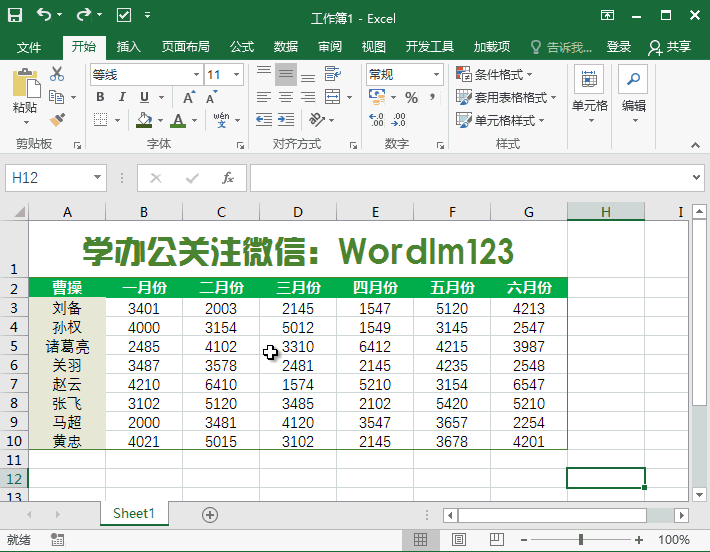
Task: Toggle the checkbox in quick access toolbar
Action: tap(124, 16)
